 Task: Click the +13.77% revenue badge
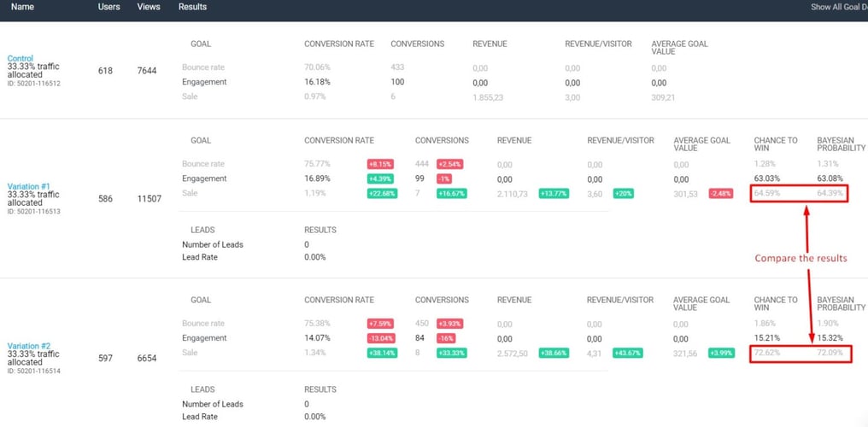click(x=555, y=194)
